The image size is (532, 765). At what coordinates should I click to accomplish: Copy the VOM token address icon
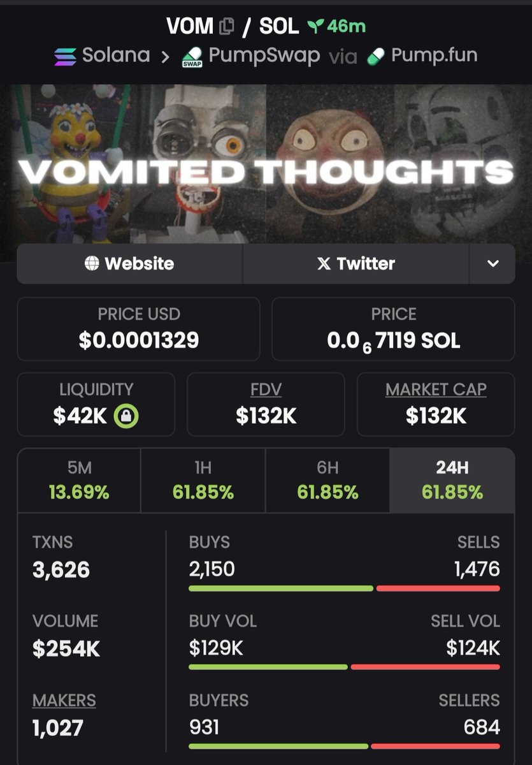227,26
